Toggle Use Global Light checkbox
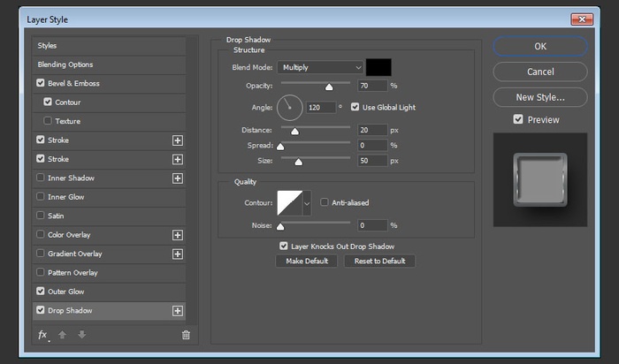Viewport: 619px width, 364px height. tap(355, 108)
